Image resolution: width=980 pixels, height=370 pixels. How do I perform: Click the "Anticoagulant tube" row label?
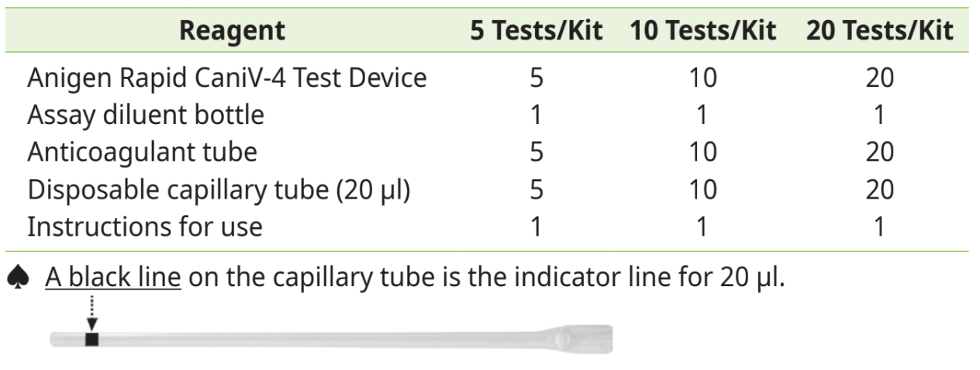coord(142,152)
